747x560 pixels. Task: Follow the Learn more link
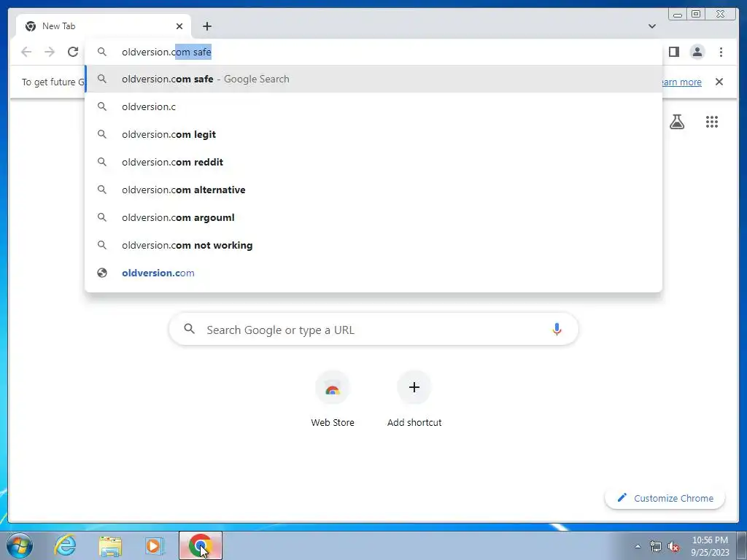click(681, 82)
